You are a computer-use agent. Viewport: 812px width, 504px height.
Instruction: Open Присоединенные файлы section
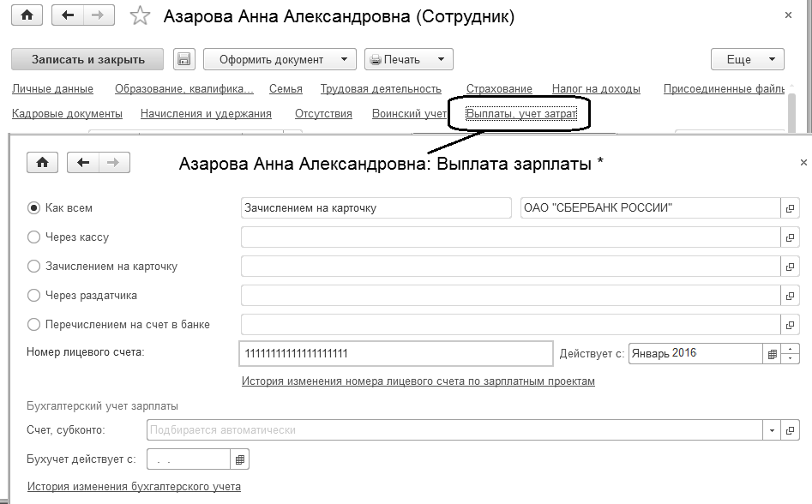pyautogui.click(x=724, y=89)
